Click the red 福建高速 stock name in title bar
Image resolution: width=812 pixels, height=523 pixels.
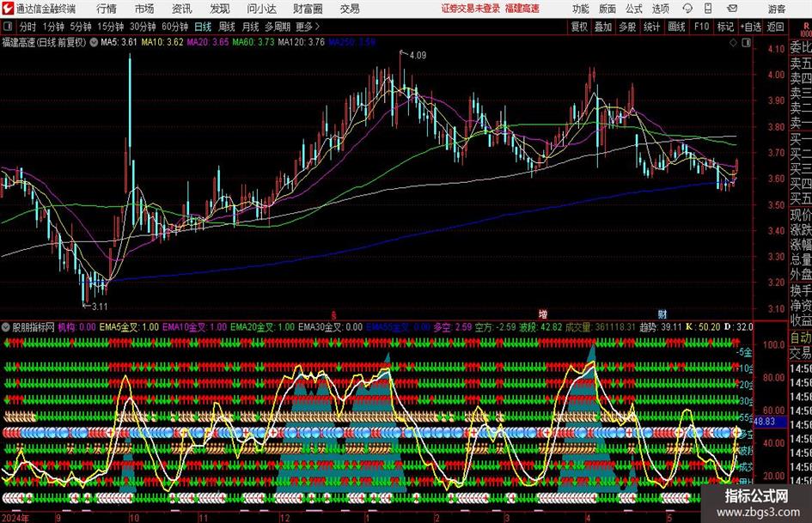pyautogui.click(x=522, y=9)
